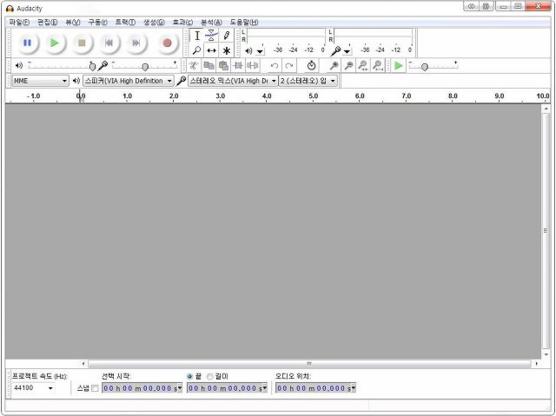Click the vertical scrollbar's down arrow
556x416 pixels.
(x=546, y=354)
